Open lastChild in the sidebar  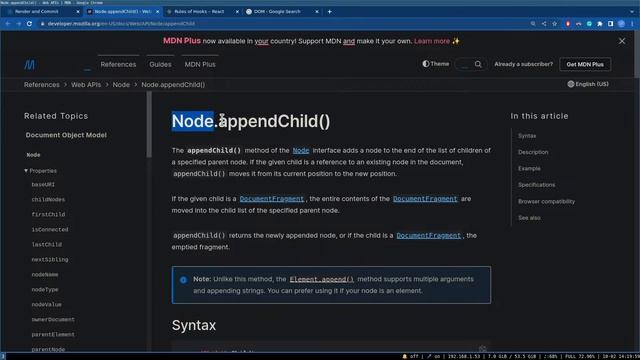tap(47, 244)
